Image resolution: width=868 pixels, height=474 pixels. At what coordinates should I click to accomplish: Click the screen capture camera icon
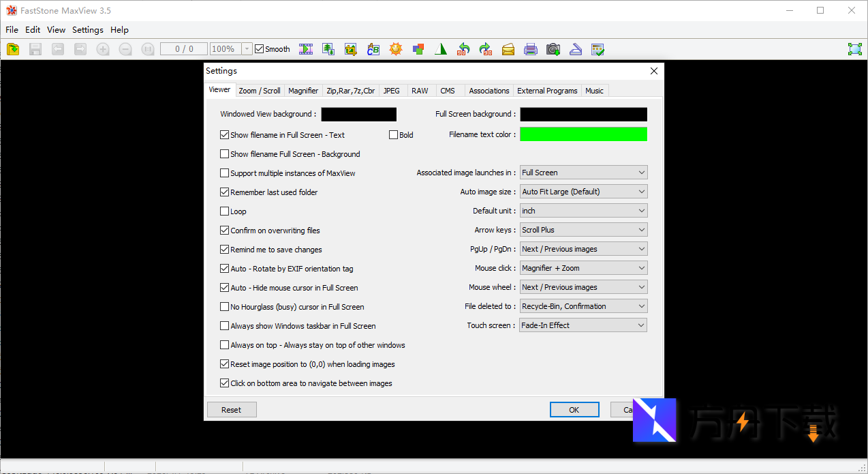pos(553,49)
